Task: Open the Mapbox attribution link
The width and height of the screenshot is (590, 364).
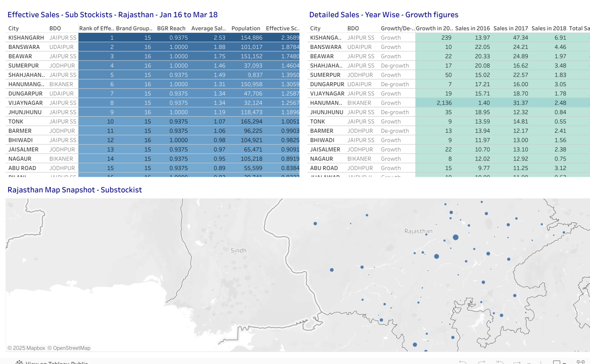Action: coord(26,348)
